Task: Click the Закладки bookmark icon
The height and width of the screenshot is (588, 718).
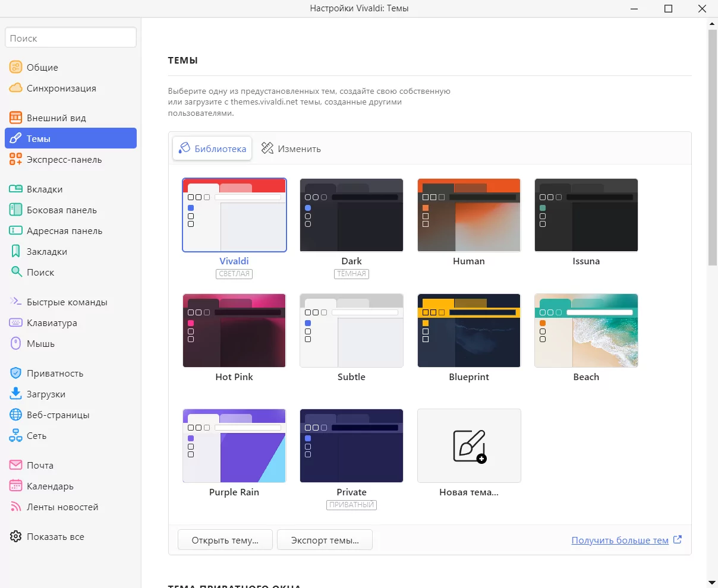Action: coord(16,251)
